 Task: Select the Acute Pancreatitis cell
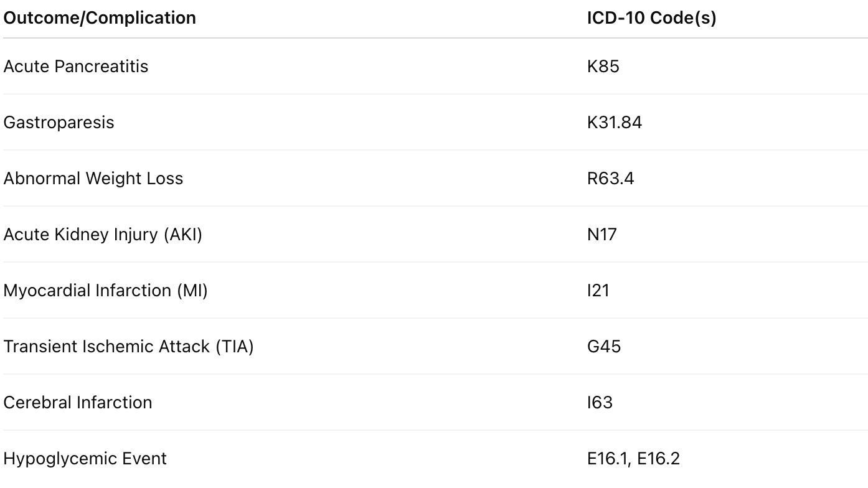click(x=76, y=66)
